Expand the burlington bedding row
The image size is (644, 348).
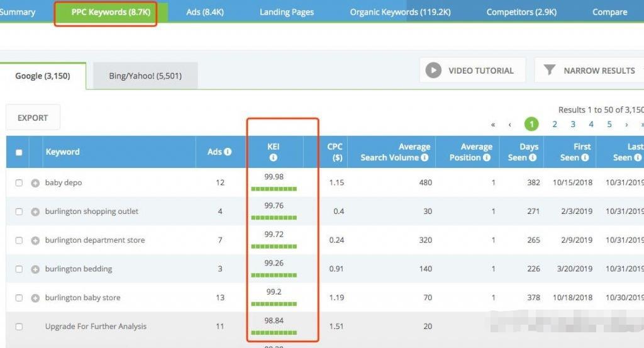click(x=35, y=269)
